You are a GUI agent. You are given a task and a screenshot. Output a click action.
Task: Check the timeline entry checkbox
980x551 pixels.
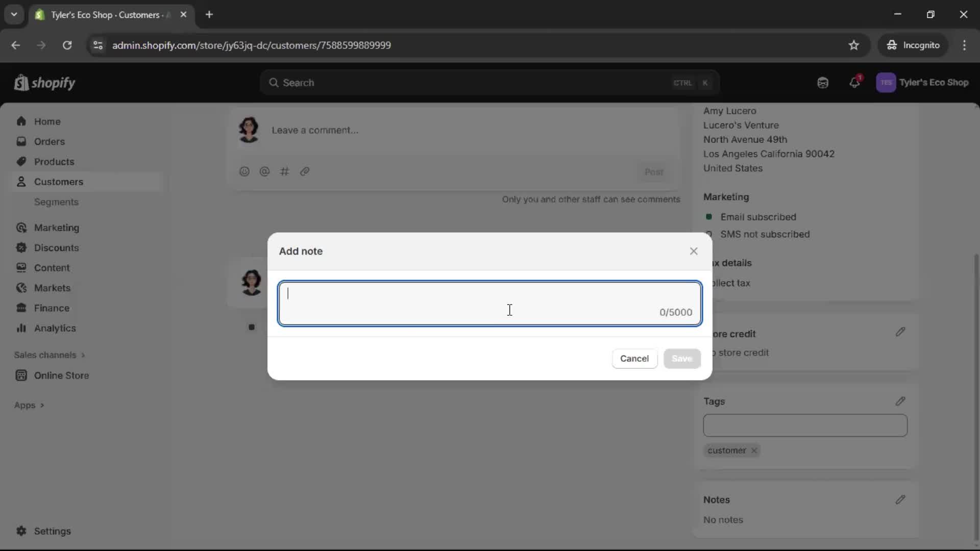[x=252, y=327]
